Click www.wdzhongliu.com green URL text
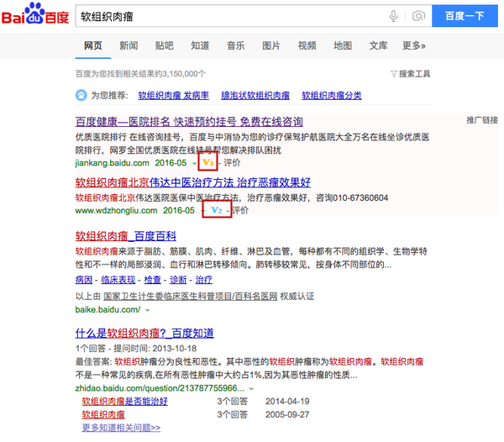Image resolution: width=504 pixels, height=442 pixels. point(117,211)
